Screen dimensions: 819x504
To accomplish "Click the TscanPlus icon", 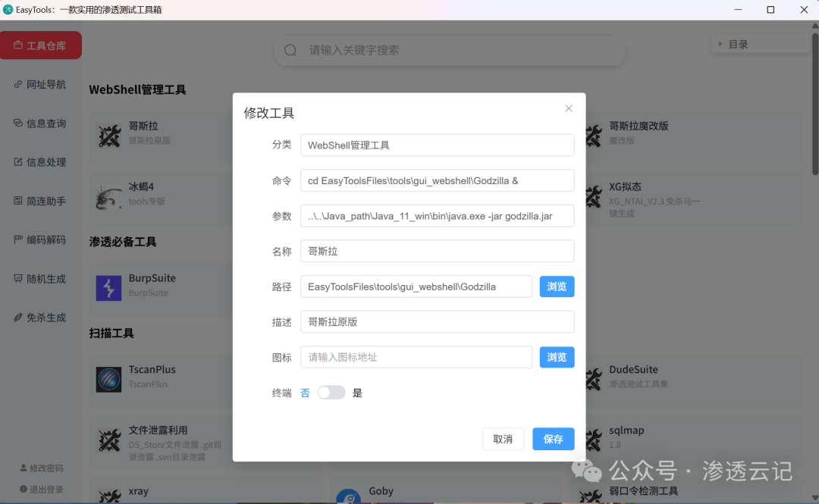I will 108,380.
